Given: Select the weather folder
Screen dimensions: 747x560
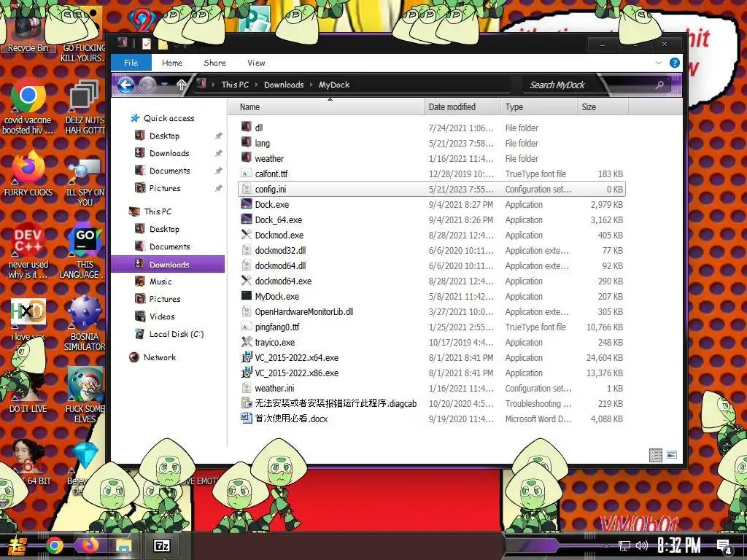Looking at the screenshot, I should tap(269, 158).
